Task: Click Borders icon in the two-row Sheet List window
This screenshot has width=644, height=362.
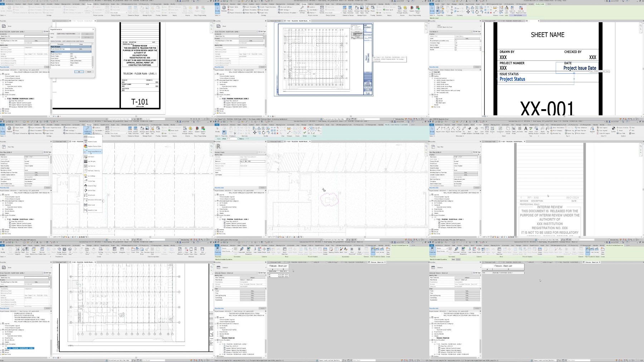Action: click(x=337, y=250)
